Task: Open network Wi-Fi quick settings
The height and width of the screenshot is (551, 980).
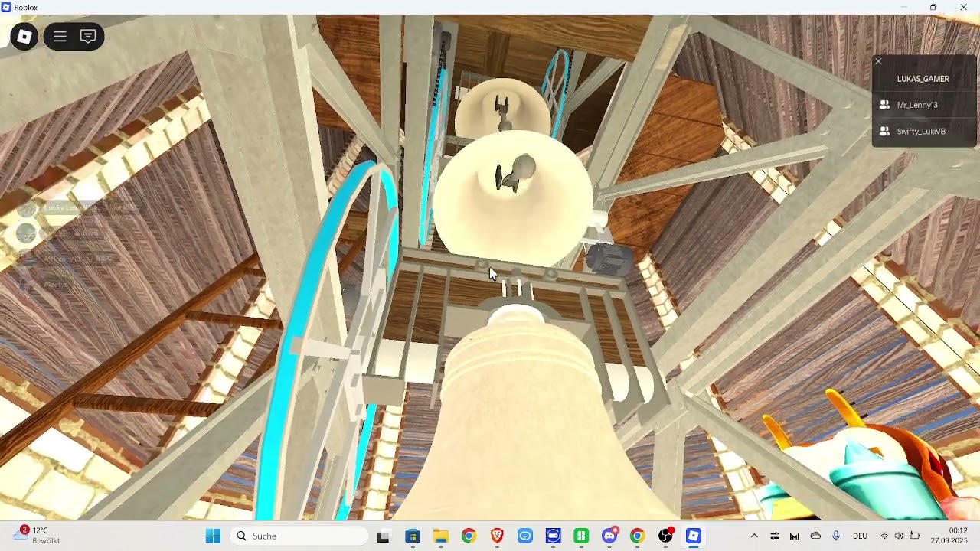Action: (x=884, y=536)
